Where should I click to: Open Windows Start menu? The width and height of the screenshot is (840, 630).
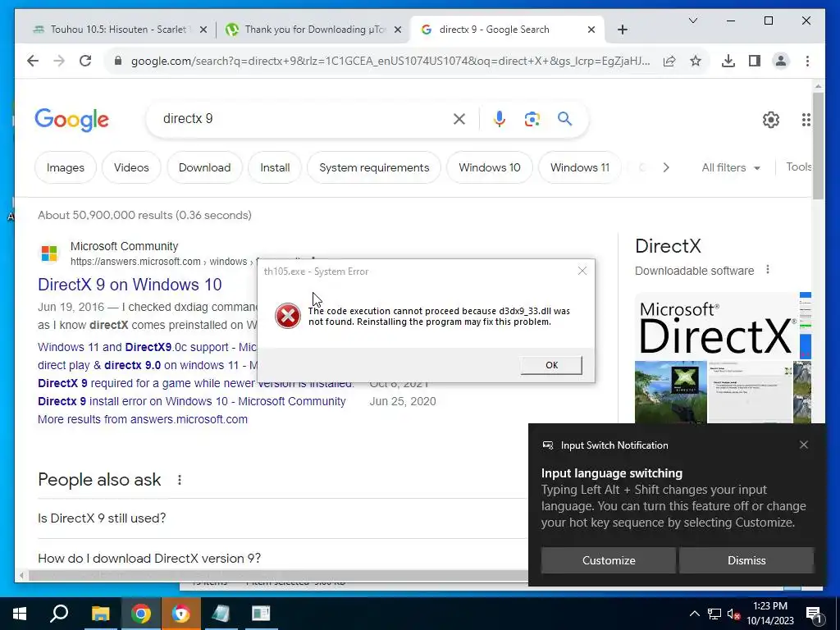[x=20, y=614]
